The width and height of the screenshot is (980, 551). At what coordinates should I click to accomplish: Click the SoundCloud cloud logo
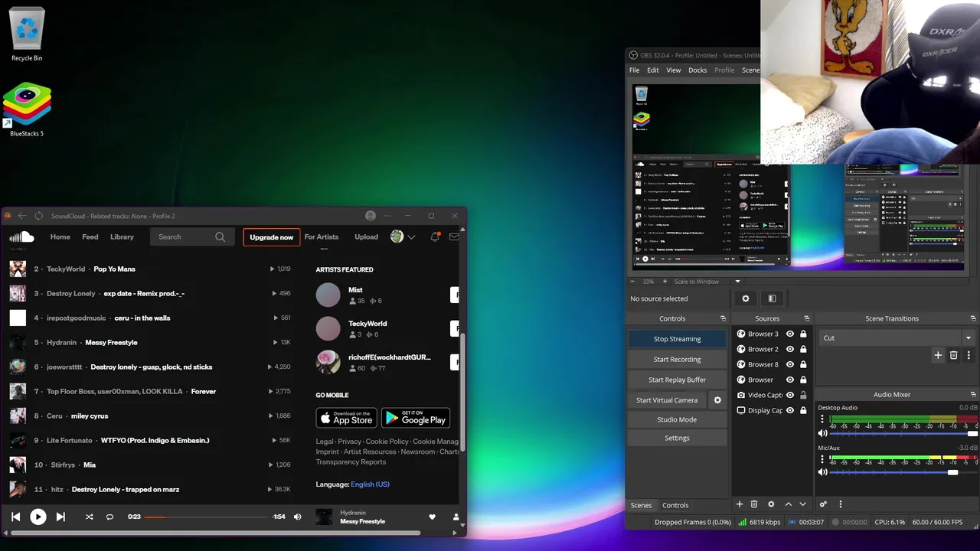[x=21, y=237]
